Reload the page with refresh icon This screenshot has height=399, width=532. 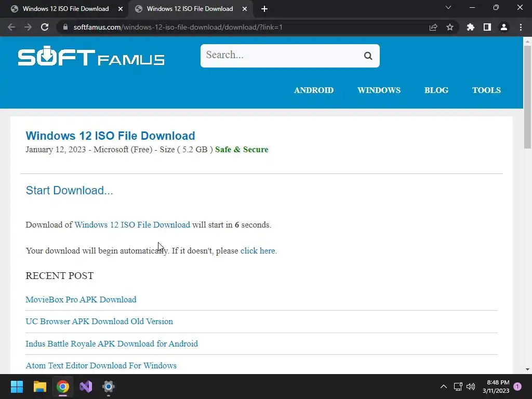[x=45, y=27]
